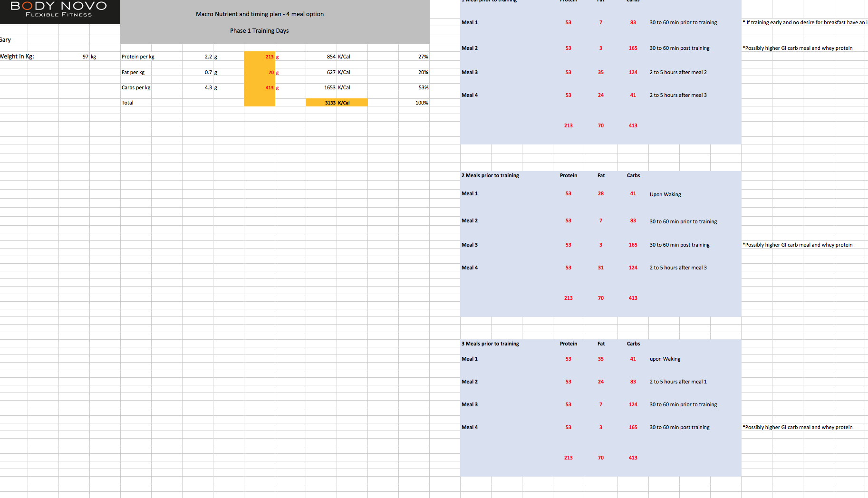Click the carbs total '413' in the 2 Meals table
This screenshot has width=868, height=498.
tap(633, 298)
